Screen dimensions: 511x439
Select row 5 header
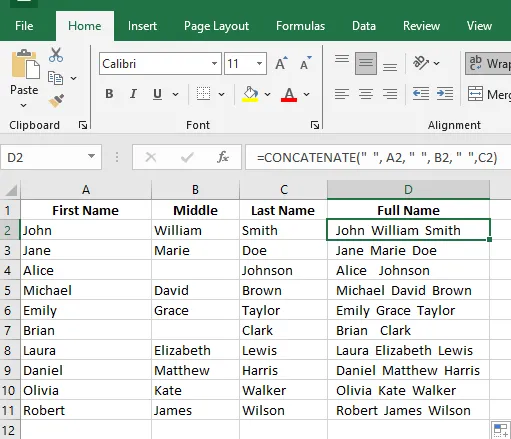click(10, 290)
